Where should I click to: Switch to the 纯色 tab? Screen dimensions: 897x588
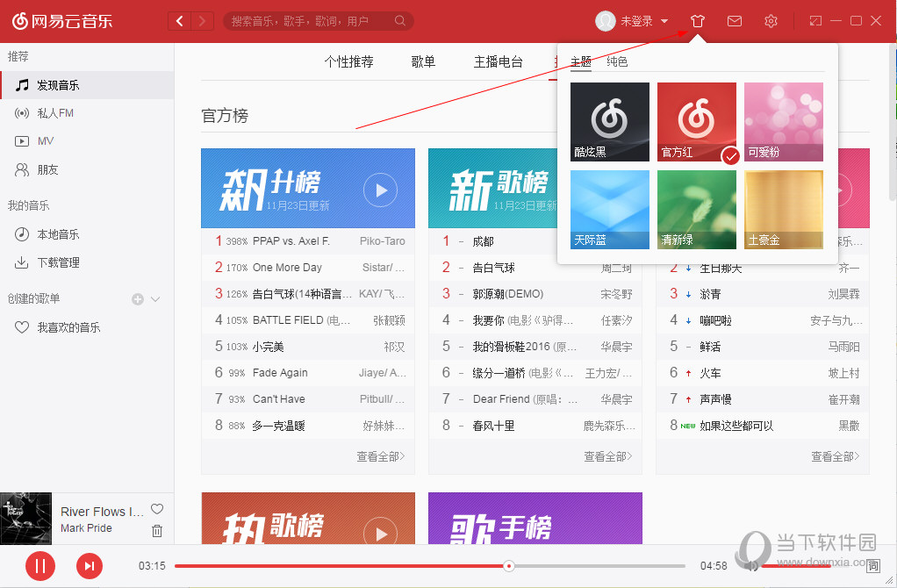[617, 61]
